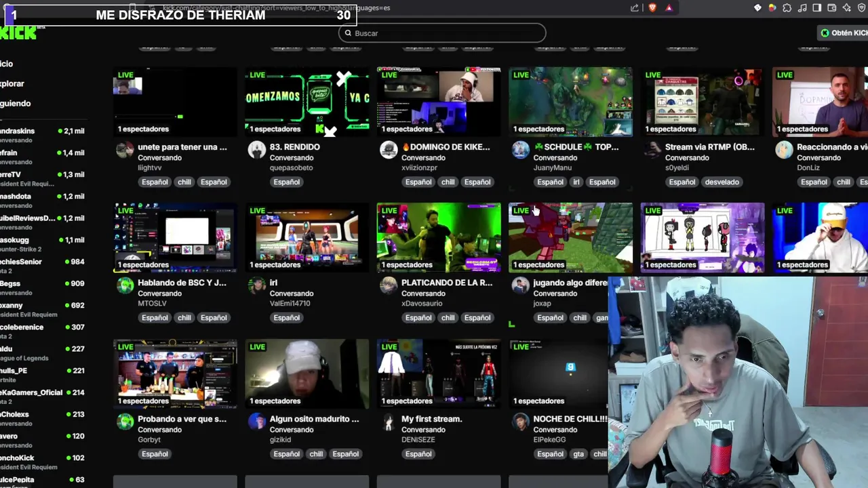Click 'Español' tag under ValEmi14710 stream
The image size is (868, 488).
[x=286, y=317]
